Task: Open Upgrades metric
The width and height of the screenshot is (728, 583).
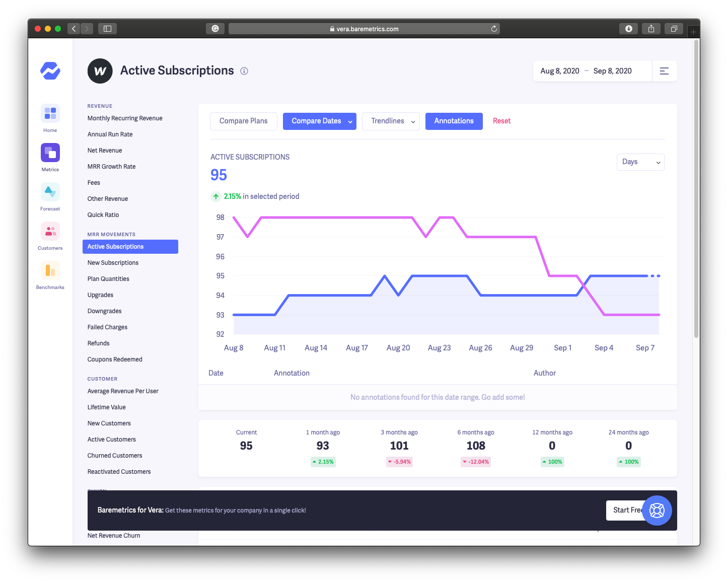Action: [x=101, y=295]
